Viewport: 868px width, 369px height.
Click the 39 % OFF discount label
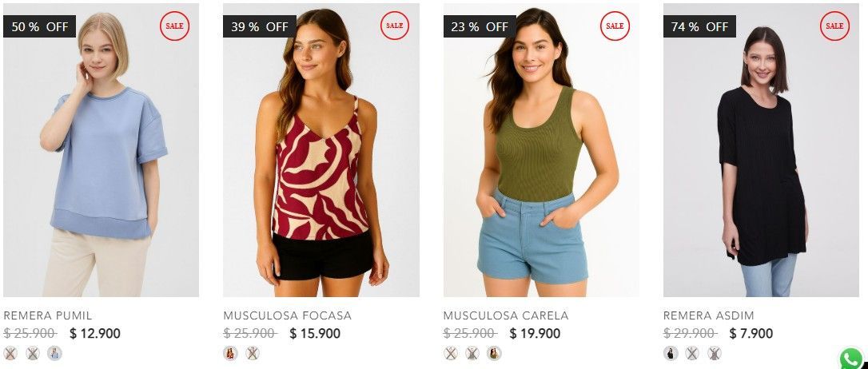pyautogui.click(x=259, y=26)
